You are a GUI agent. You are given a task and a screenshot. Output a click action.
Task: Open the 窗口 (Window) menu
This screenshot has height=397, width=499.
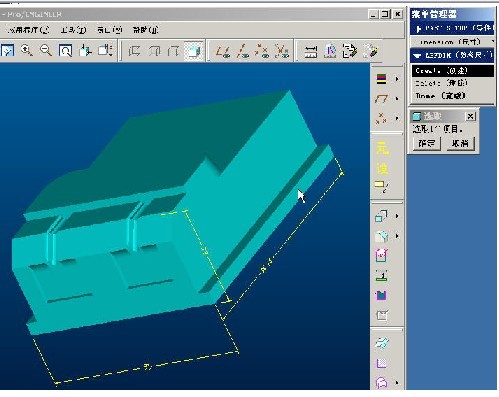109,30
